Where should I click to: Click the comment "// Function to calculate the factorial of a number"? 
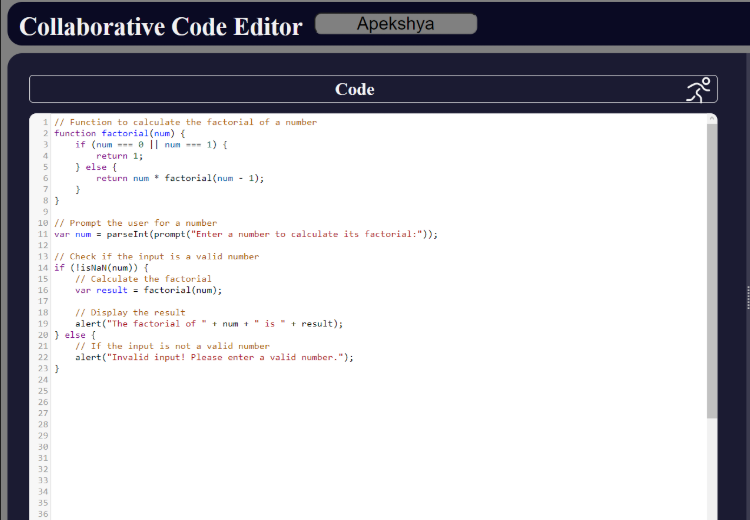point(186,122)
